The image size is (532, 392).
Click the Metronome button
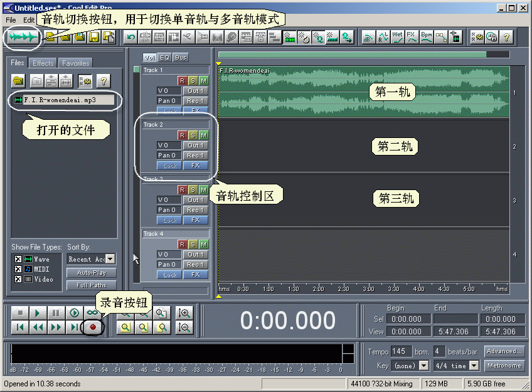504,366
